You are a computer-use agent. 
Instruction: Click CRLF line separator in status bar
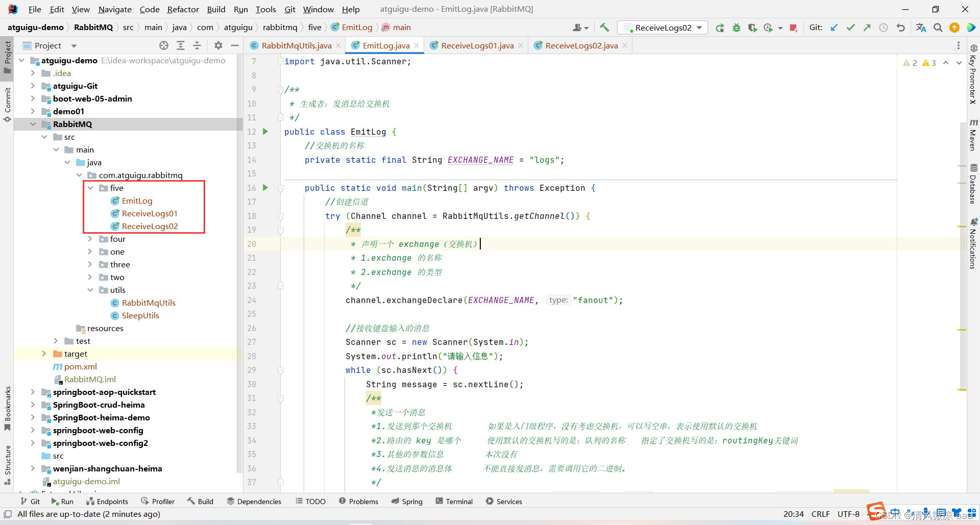point(820,514)
